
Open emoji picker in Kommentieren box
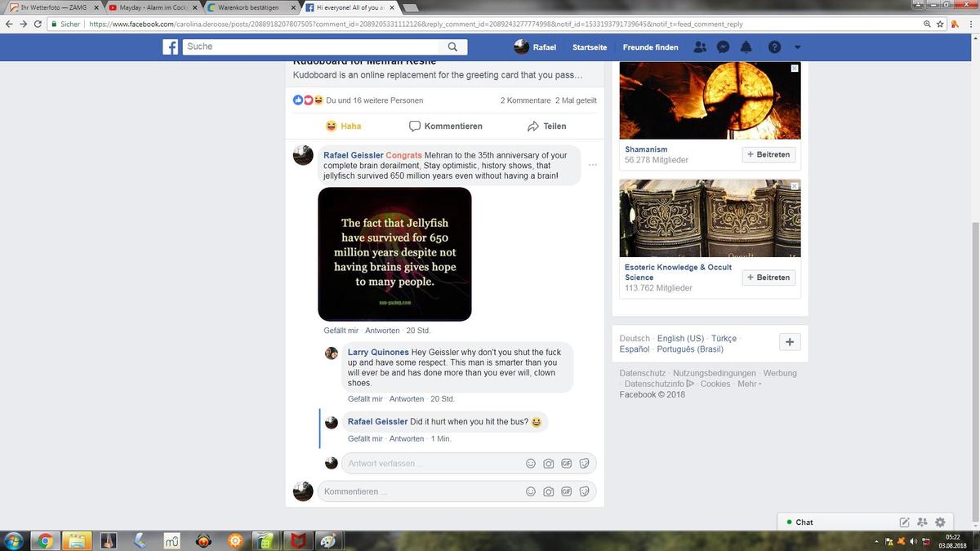point(531,491)
